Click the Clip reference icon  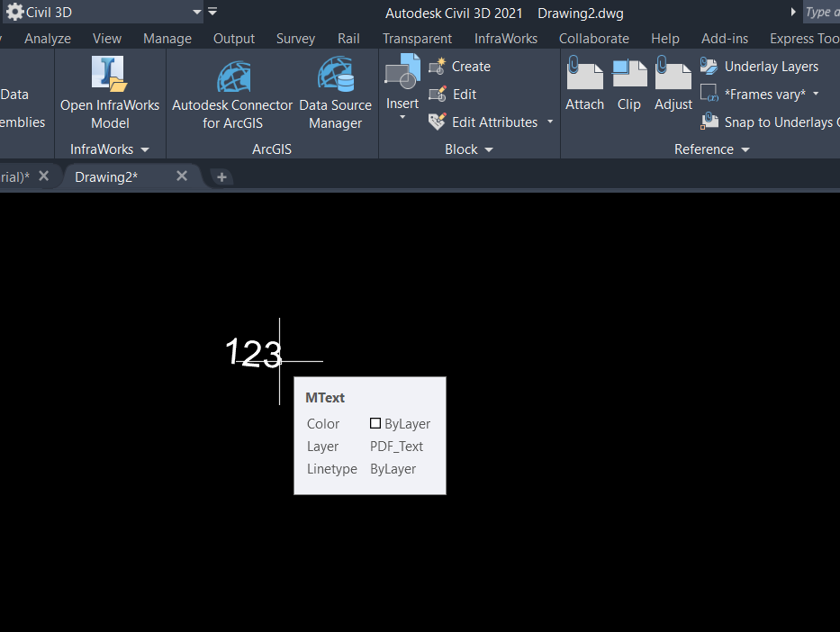[629, 73]
